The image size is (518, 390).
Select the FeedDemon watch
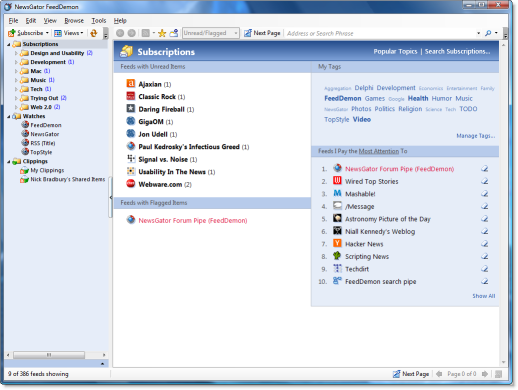(x=46, y=125)
